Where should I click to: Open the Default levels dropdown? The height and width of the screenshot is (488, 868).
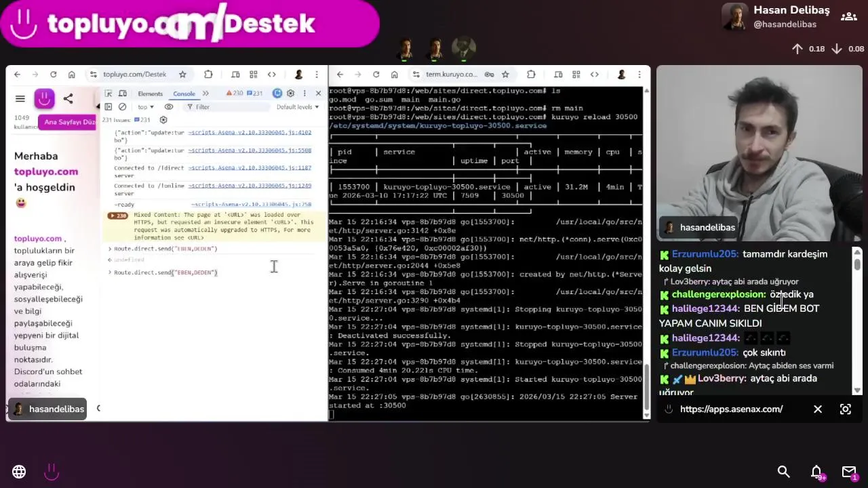297,107
